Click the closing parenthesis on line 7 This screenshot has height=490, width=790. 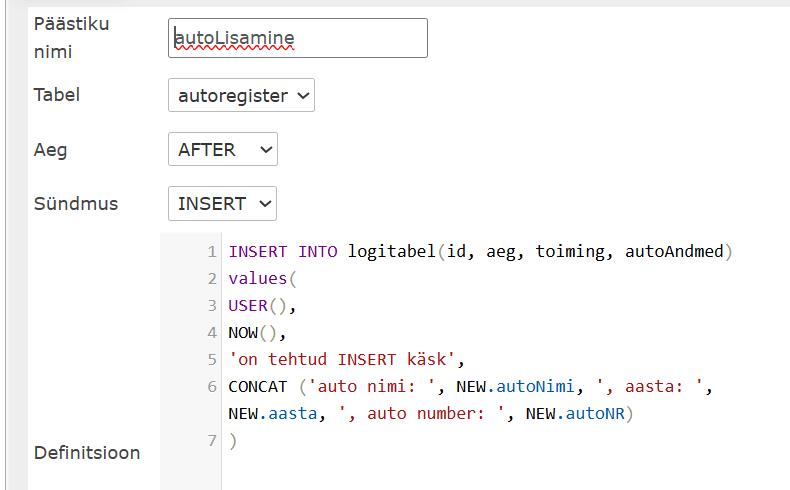(232, 440)
